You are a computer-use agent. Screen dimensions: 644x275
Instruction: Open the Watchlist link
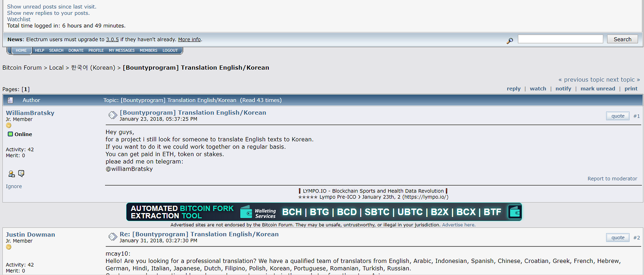point(19,19)
